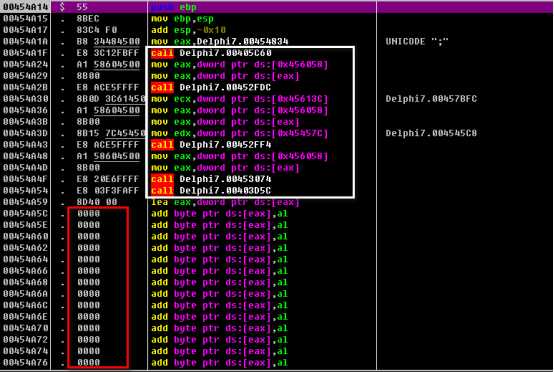This screenshot has height=372, width=554.
Task: Click hex bytes E8 3C12FBFF
Action: [108, 53]
